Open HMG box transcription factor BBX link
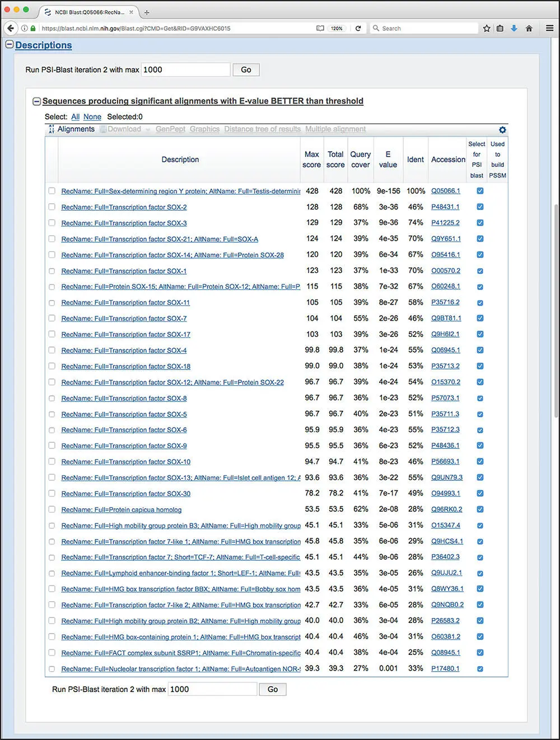This screenshot has height=740, width=560. (181, 589)
